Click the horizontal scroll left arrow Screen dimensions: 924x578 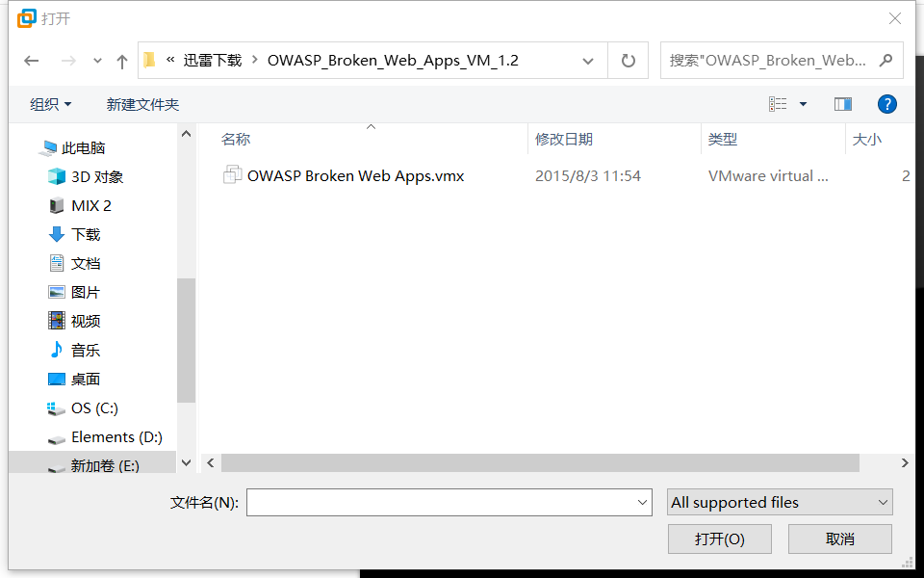click(211, 463)
